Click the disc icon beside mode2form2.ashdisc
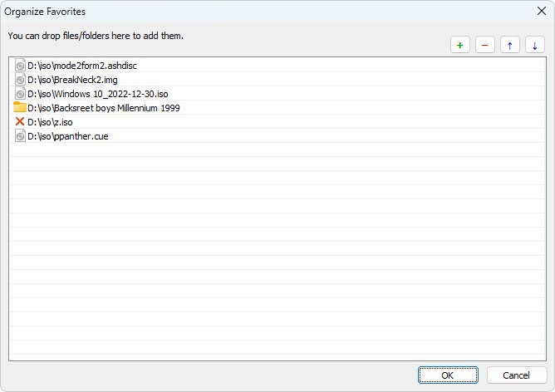555x392 pixels. point(20,66)
